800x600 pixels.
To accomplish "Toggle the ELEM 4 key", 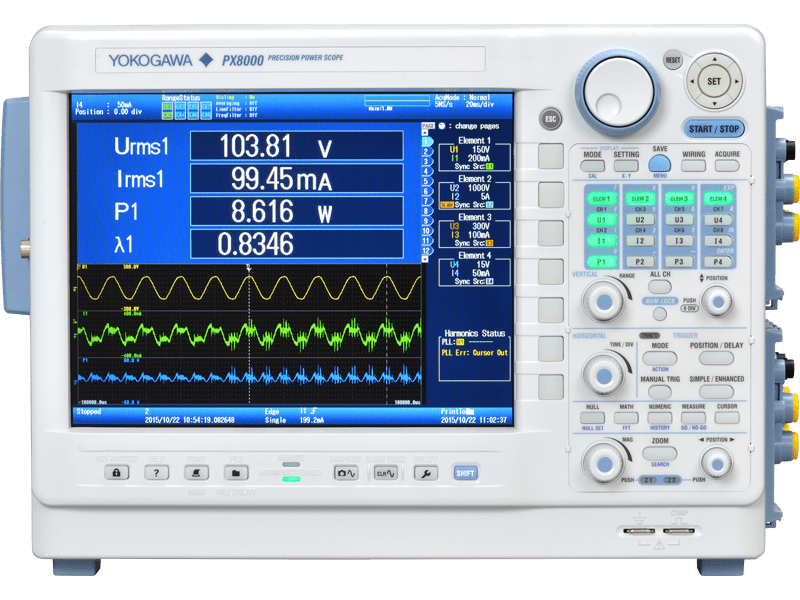I will 717,198.
